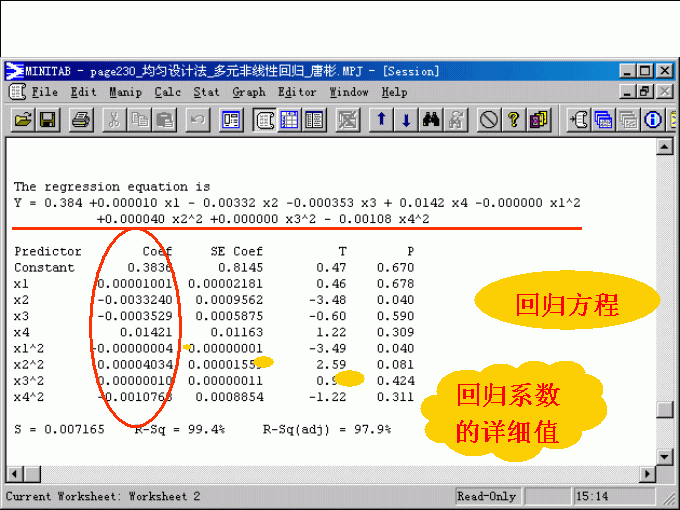Screen dimensions: 680x510
Task: Open the Calc menu
Action: coord(168,92)
